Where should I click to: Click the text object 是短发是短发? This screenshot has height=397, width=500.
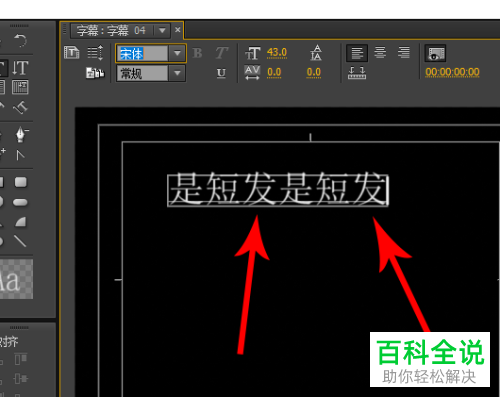(x=278, y=190)
